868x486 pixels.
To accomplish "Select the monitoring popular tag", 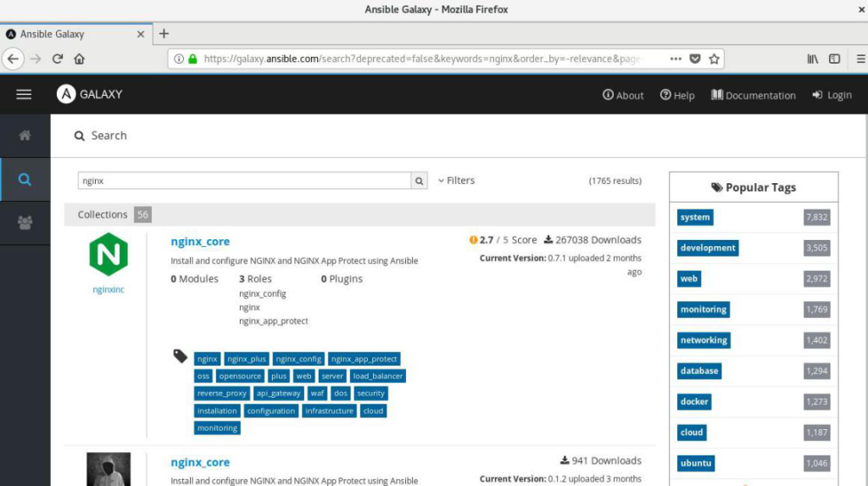I will coord(703,310).
